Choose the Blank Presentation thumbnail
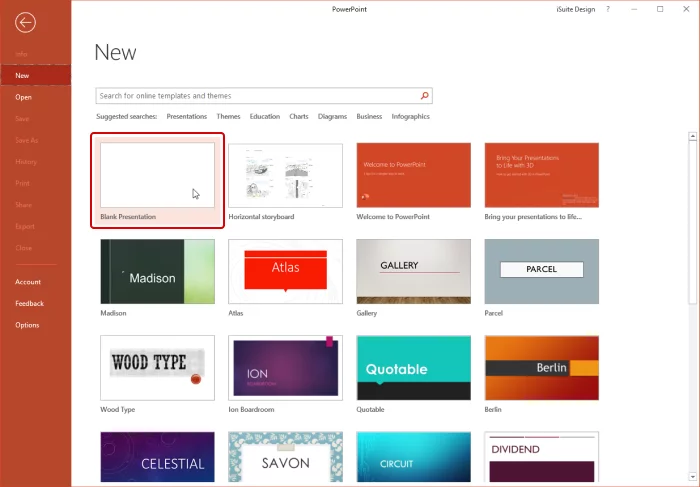This screenshot has height=487, width=700. coord(158,175)
